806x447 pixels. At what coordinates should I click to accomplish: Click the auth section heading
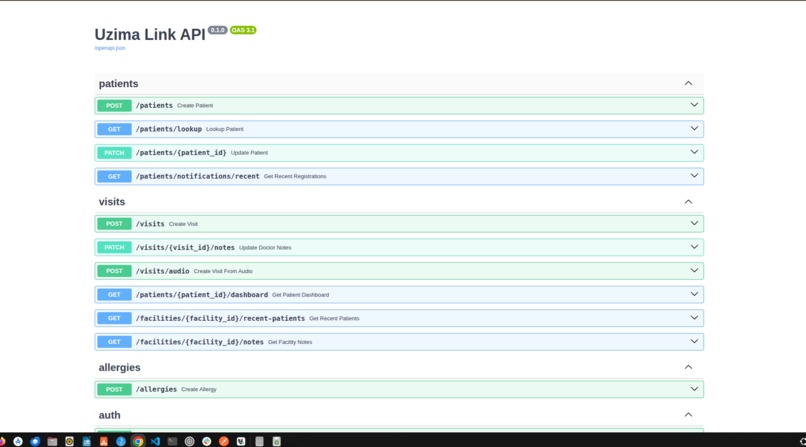point(109,415)
